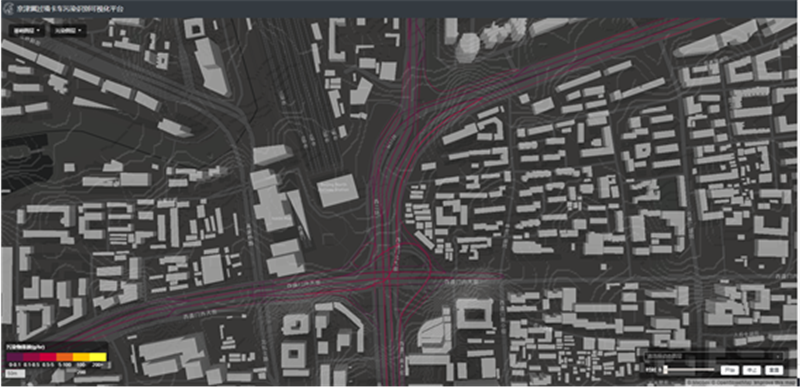Screen dimensions: 800x388
Task: Select the red legend swatch
Action: click(x=48, y=357)
